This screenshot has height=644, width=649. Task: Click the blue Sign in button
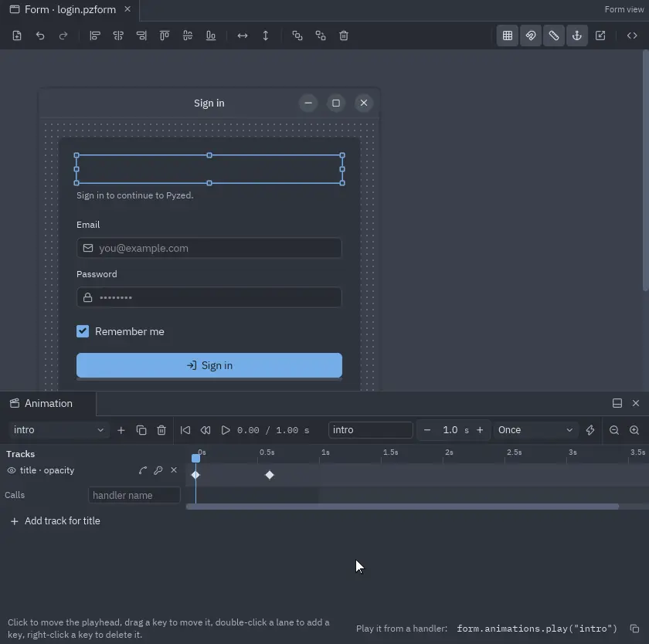pyautogui.click(x=209, y=365)
